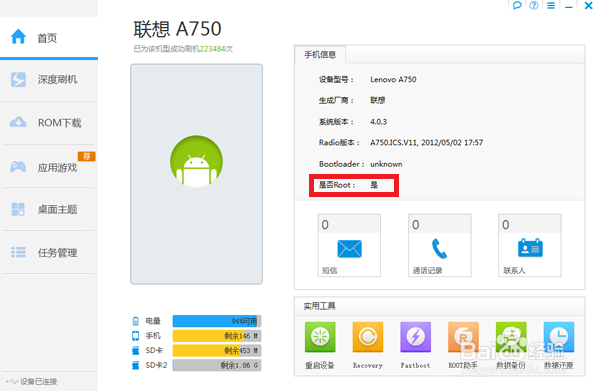Image resolution: width=600 pixels, height=391 pixels.
Task: Click the 手机 storage bar
Action: coord(217,336)
